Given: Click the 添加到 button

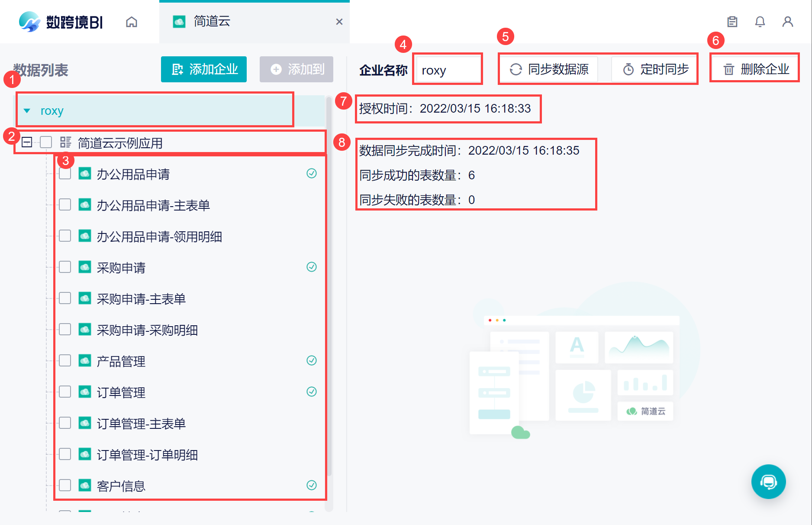Looking at the screenshot, I should coord(296,69).
